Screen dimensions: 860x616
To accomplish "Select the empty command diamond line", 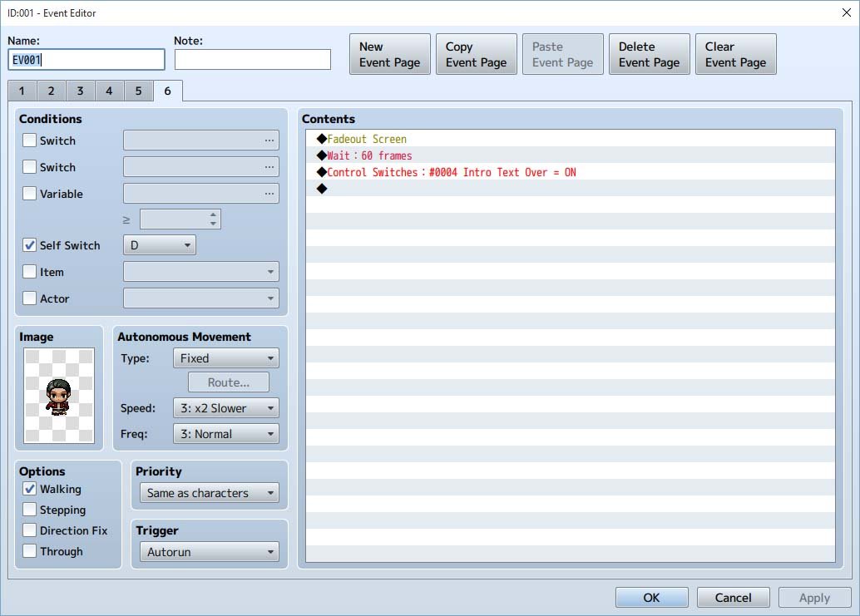I will [x=570, y=189].
